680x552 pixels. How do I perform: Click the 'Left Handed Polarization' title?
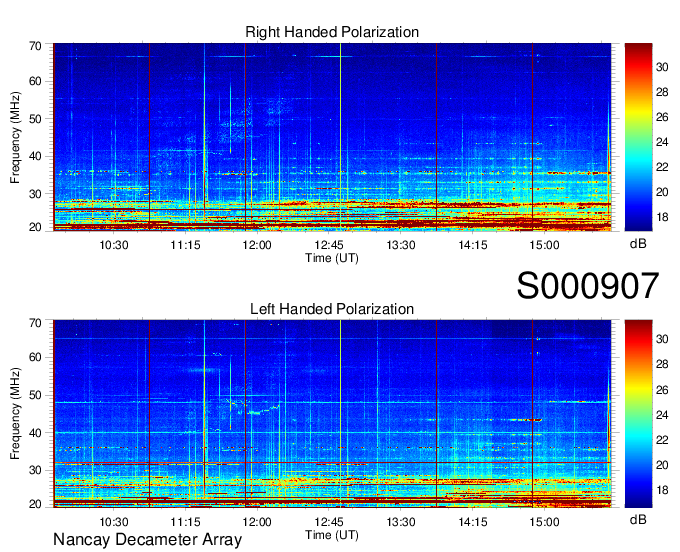point(332,309)
